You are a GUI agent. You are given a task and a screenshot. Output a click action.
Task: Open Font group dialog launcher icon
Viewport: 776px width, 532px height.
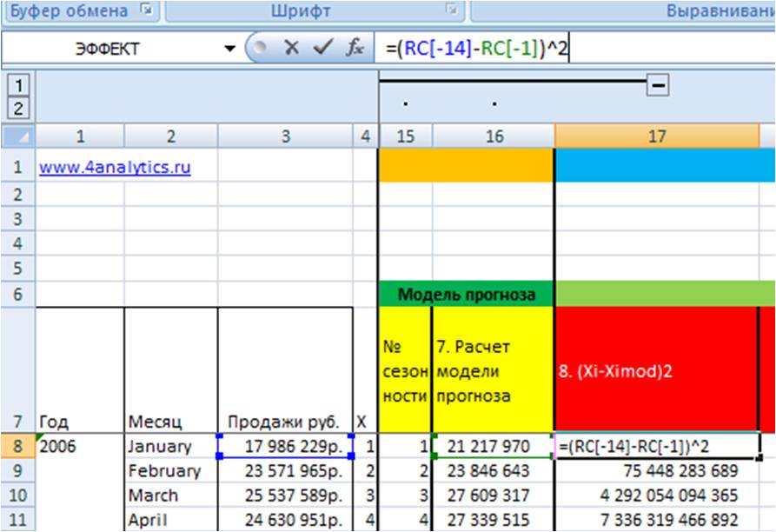click(x=451, y=10)
